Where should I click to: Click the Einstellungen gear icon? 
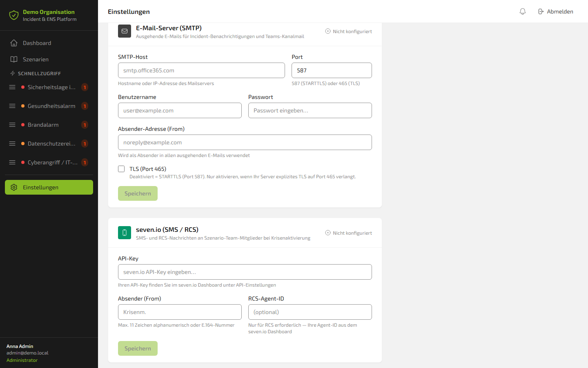(14, 187)
